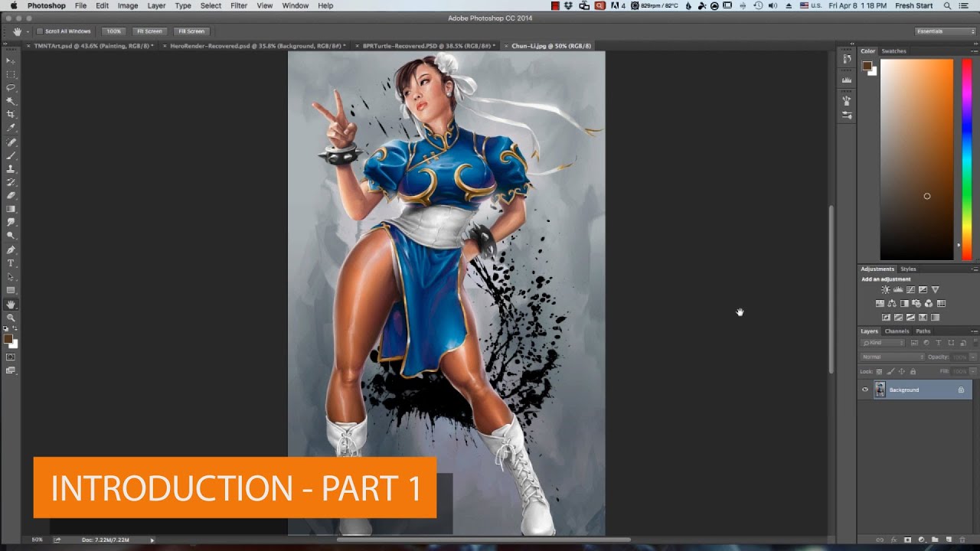Create a new group folder icon
This screenshot has height=551, width=980.
[x=935, y=540]
